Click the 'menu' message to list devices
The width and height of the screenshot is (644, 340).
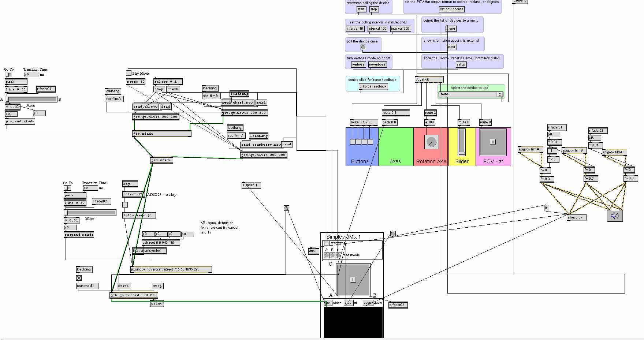pos(451,29)
